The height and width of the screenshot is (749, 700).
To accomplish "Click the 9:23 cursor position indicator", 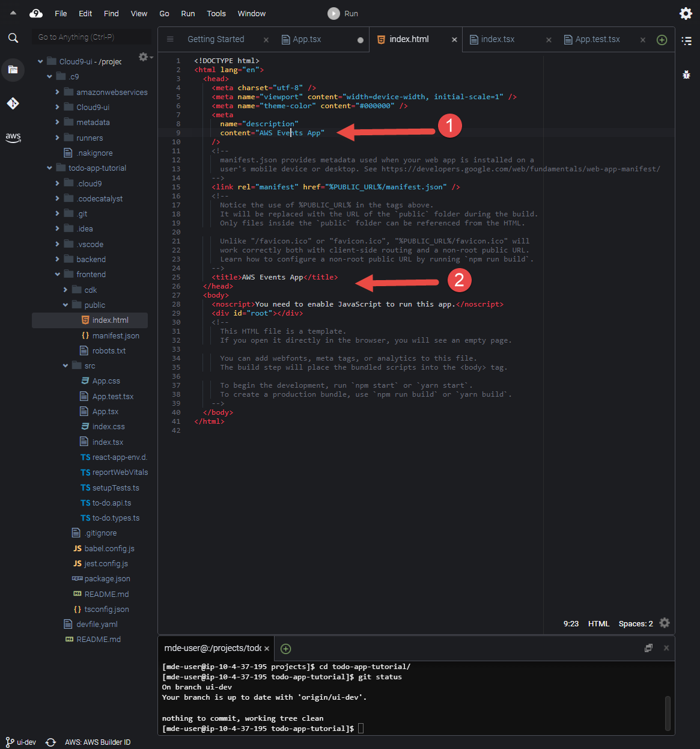I will pos(571,623).
